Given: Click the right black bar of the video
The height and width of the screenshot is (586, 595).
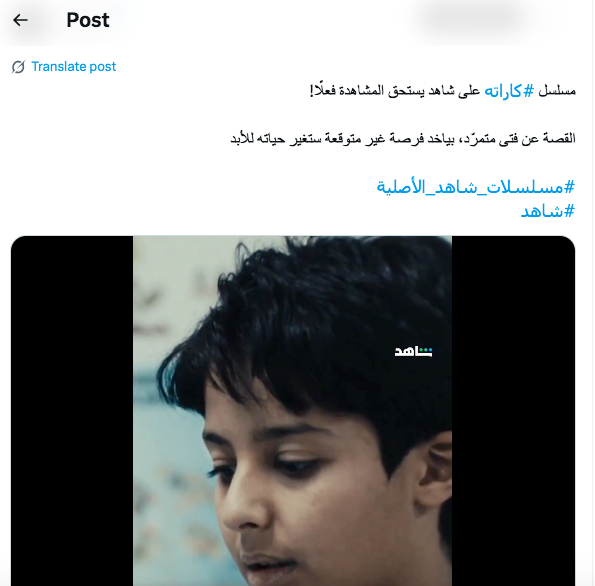Looking at the screenshot, I should tap(513, 411).
